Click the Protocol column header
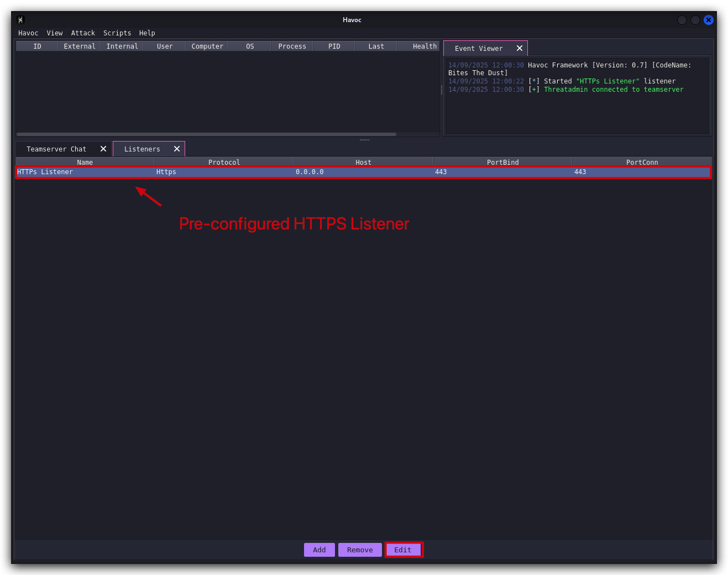728x575 pixels. pyautogui.click(x=224, y=163)
